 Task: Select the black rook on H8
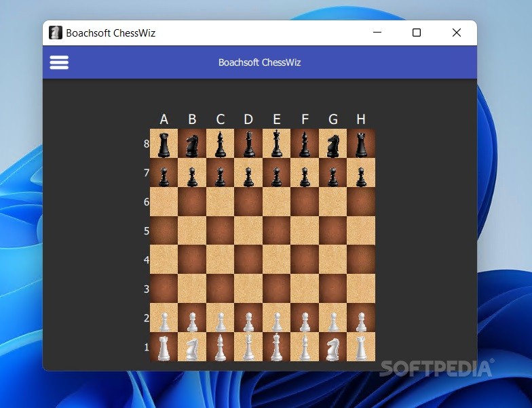coord(361,144)
